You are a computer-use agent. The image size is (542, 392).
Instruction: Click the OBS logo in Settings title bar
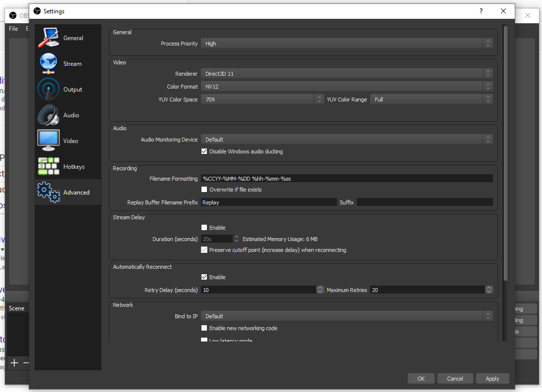[x=37, y=11]
